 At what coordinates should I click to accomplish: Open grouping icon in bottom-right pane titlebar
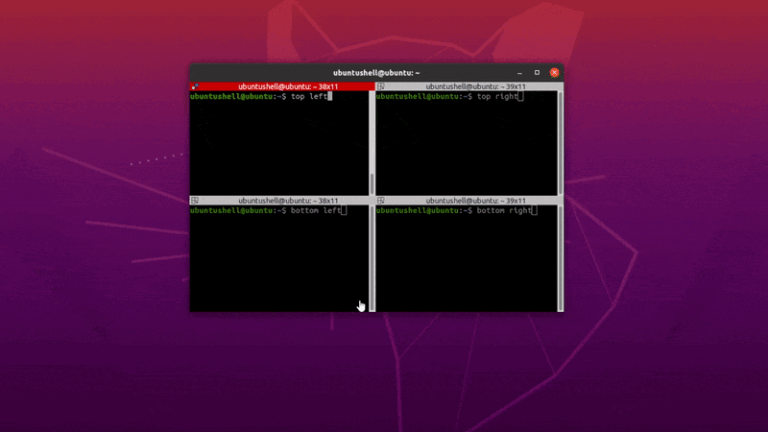click(381, 201)
